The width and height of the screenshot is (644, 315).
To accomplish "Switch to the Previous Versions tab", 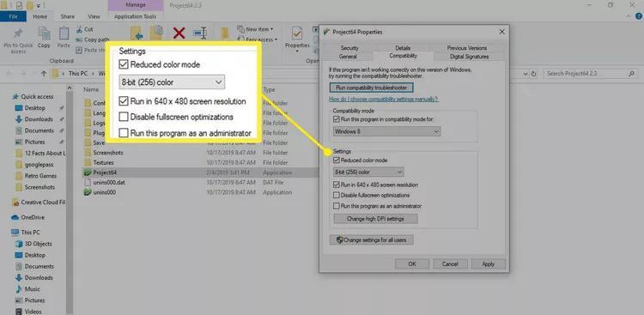I will (466, 48).
